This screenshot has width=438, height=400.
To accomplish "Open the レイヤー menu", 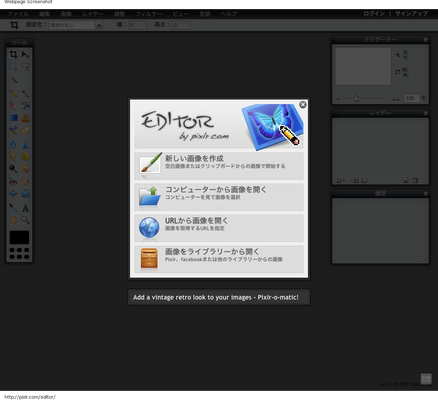I will point(93,14).
